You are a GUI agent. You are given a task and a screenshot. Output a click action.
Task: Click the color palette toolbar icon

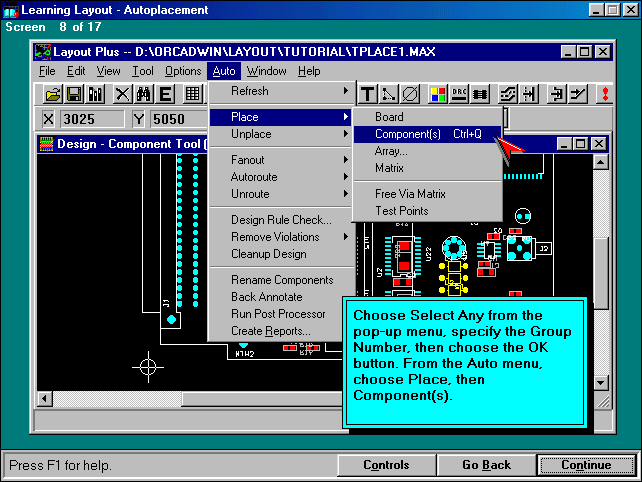click(437, 94)
